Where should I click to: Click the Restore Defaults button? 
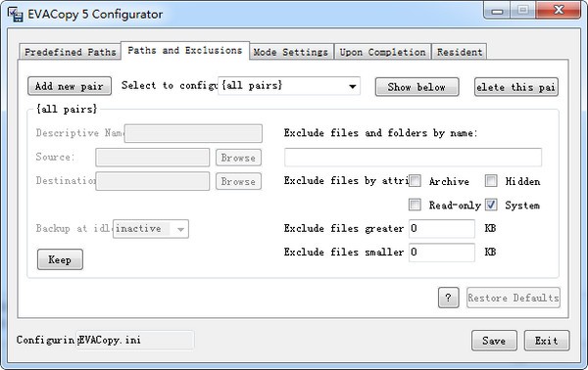514,298
